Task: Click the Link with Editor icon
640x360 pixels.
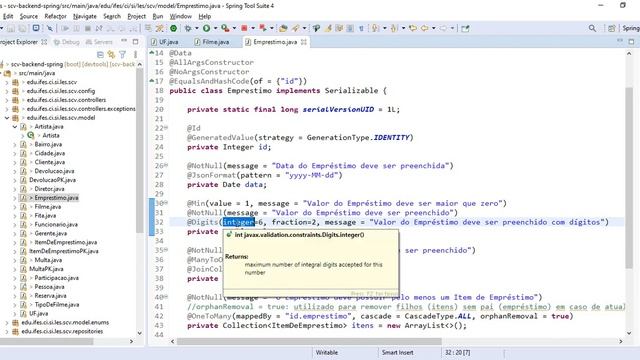Action: (111, 54)
